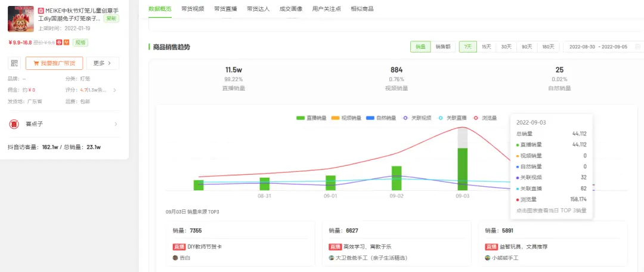Click the 09-02 green sales bar
Screen dimensions: 644x272
point(397,178)
